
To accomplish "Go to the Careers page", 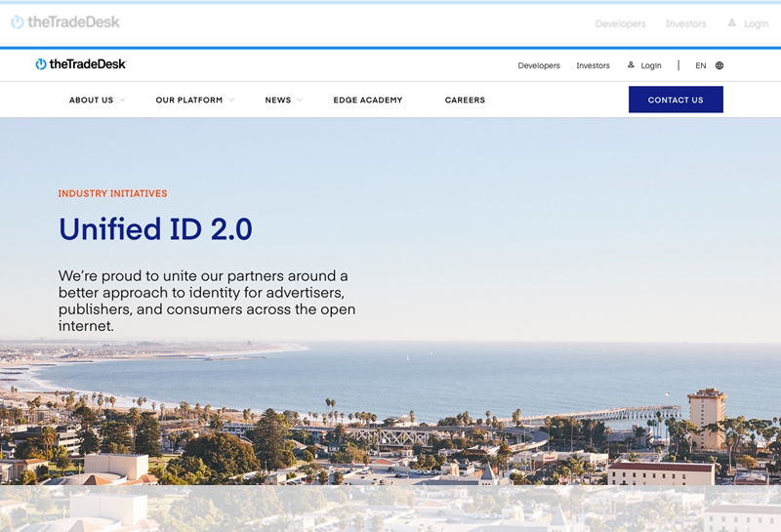I will pos(465,101).
